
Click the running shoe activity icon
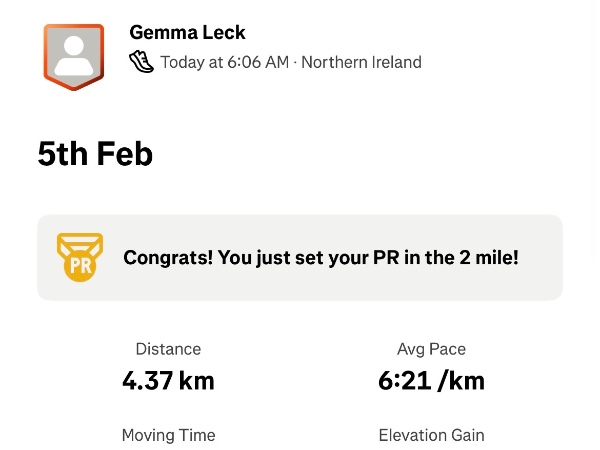(x=142, y=62)
